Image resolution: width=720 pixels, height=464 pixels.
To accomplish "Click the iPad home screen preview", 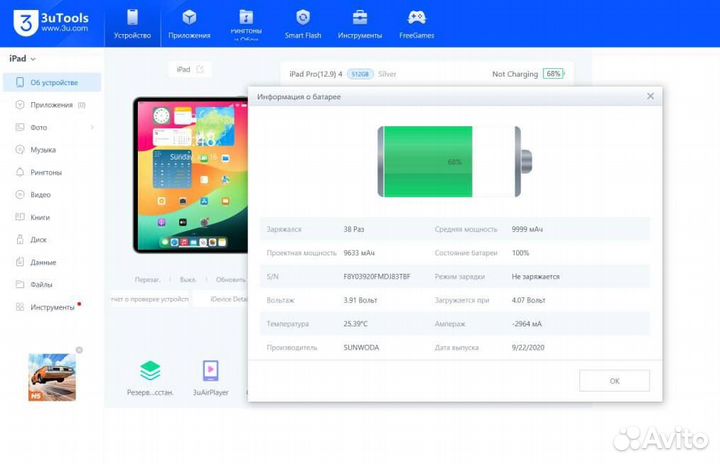I will point(191,175).
